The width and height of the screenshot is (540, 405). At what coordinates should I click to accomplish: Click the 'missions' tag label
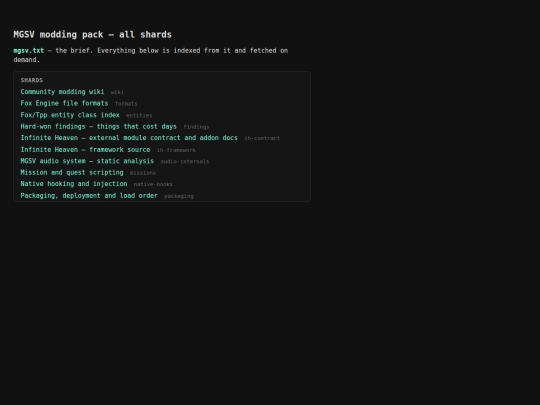pos(143,173)
